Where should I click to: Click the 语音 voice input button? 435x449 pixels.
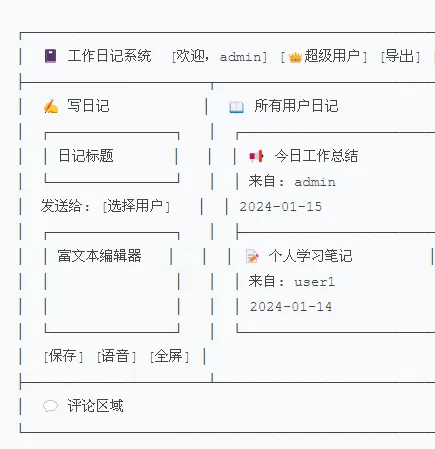point(116,356)
